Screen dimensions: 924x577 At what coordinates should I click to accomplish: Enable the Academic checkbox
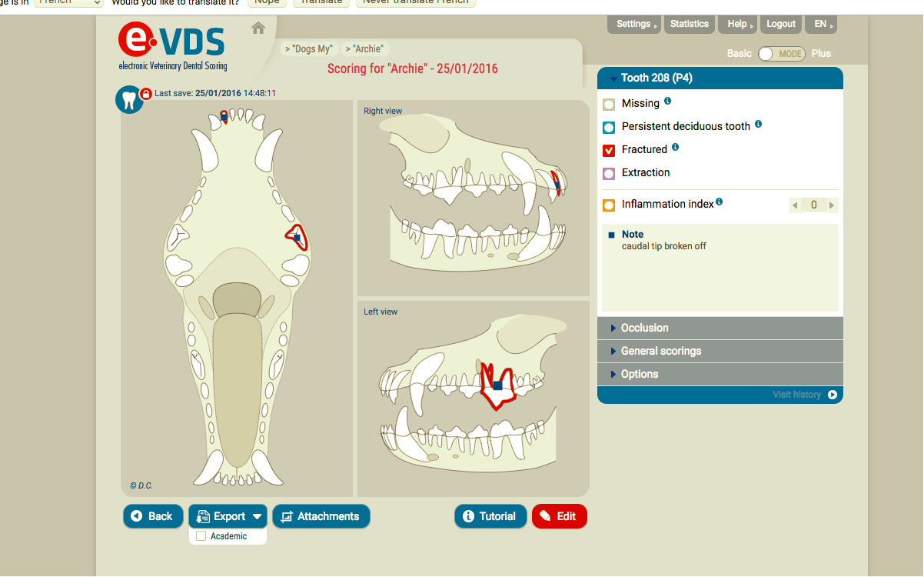pyautogui.click(x=201, y=536)
